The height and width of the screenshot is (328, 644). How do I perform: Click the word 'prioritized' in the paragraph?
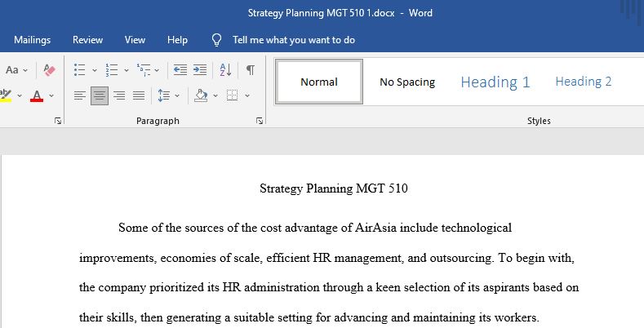click(x=176, y=287)
